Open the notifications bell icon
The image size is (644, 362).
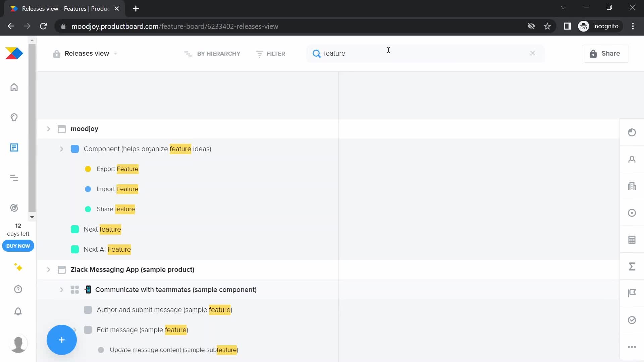point(18,311)
